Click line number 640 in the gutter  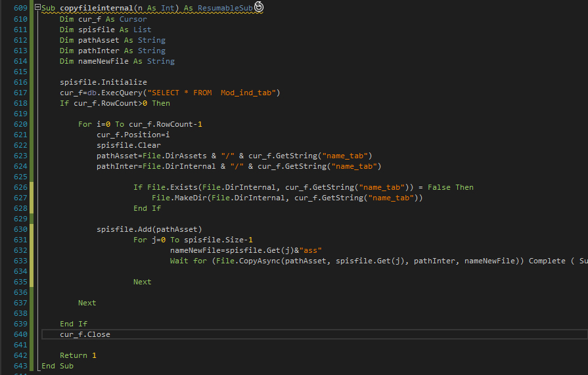pos(20,334)
